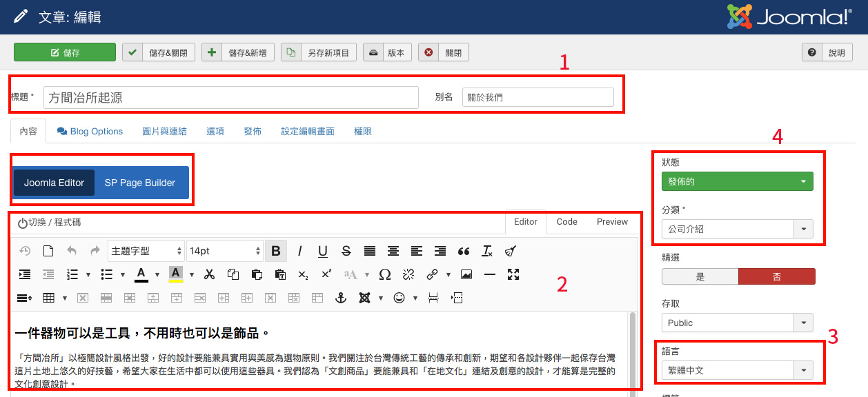Apply italic formatting in the editor

pos(299,251)
